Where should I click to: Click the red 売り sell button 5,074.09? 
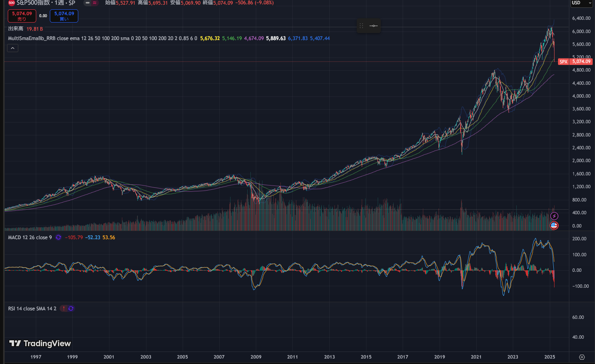[x=22, y=16]
